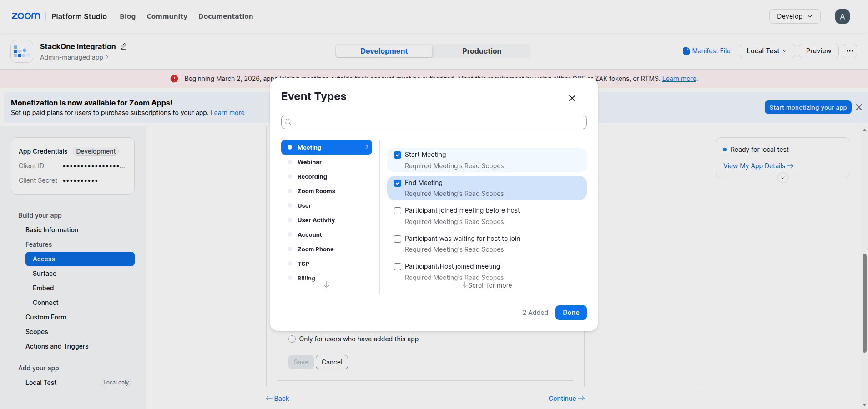This screenshot has width=868, height=409.
Task: Click Done in Event Types dialog
Action: click(x=571, y=313)
